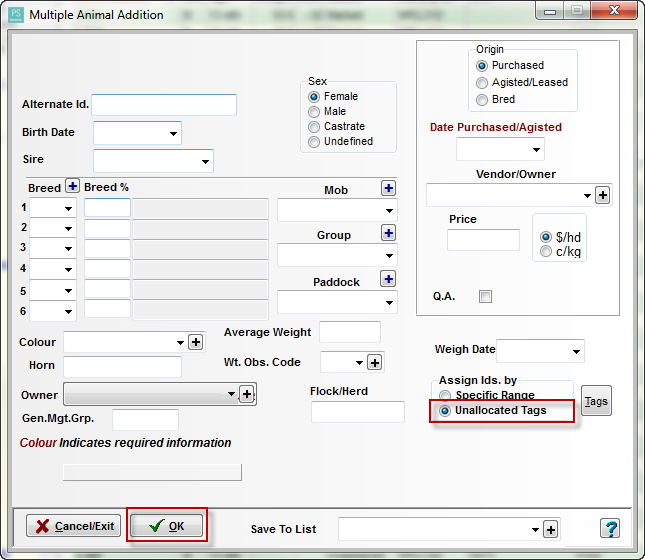Click the Average Weight input box
Viewport: 645px width, 560px height.
click(349, 332)
